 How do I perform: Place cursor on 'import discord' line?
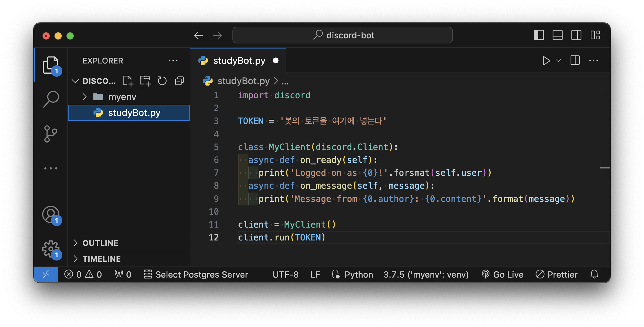pos(274,95)
